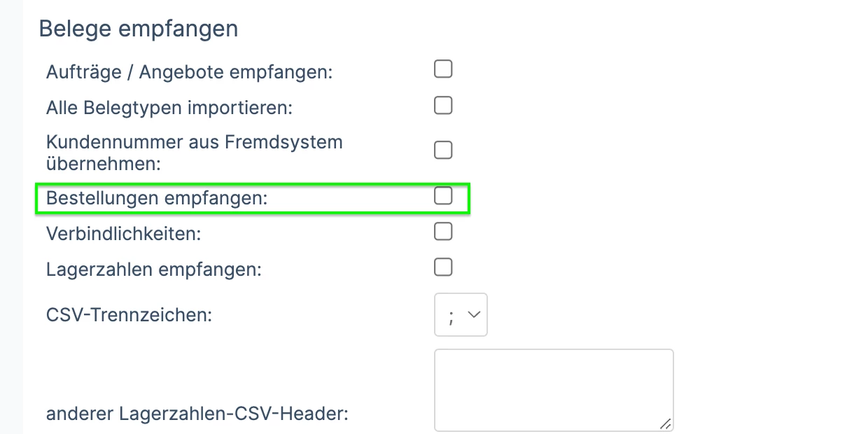Image resolution: width=868 pixels, height=434 pixels.
Task: Click the chevron arrow of the separator dropdown
Action: 474,315
